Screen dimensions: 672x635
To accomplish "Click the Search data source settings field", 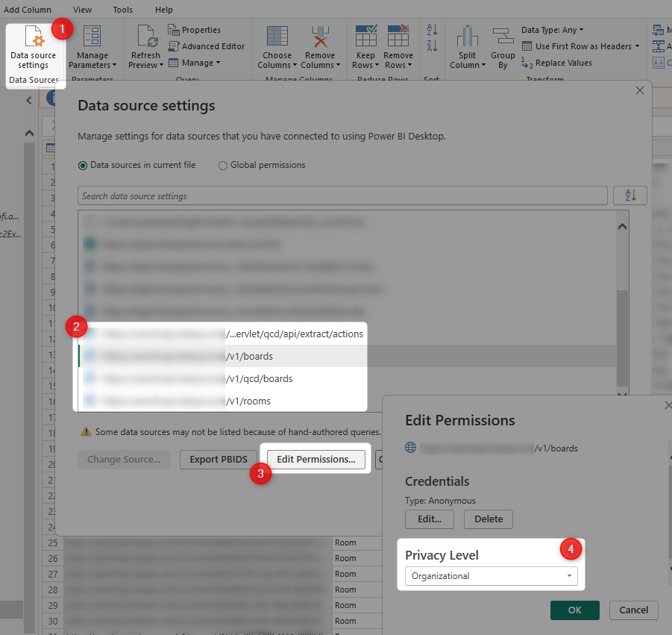I will [342, 196].
